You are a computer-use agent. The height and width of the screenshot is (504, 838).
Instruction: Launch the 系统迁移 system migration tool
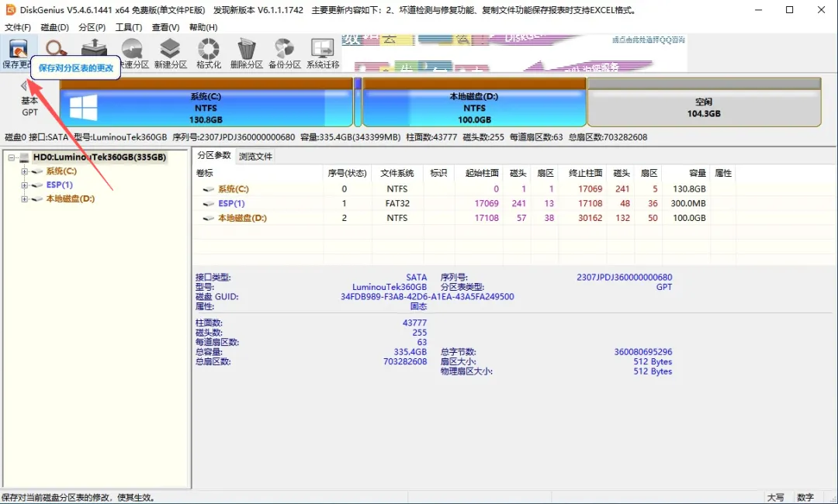click(323, 54)
